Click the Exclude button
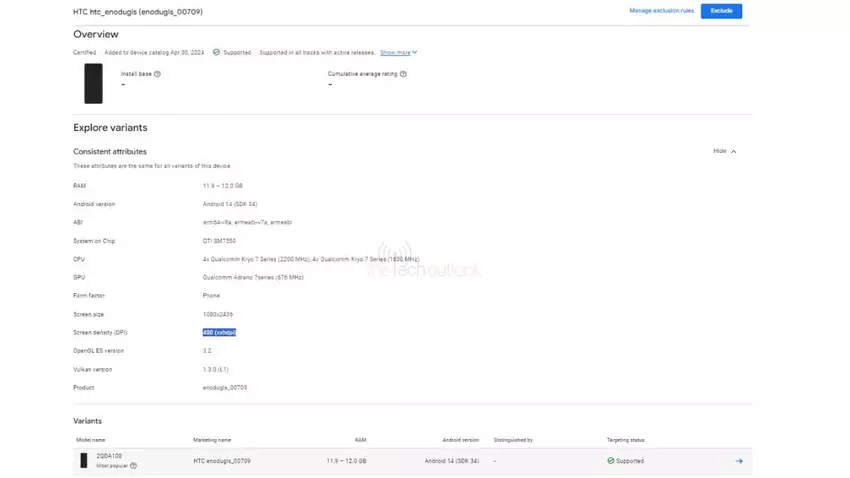850x478 pixels. click(x=721, y=11)
